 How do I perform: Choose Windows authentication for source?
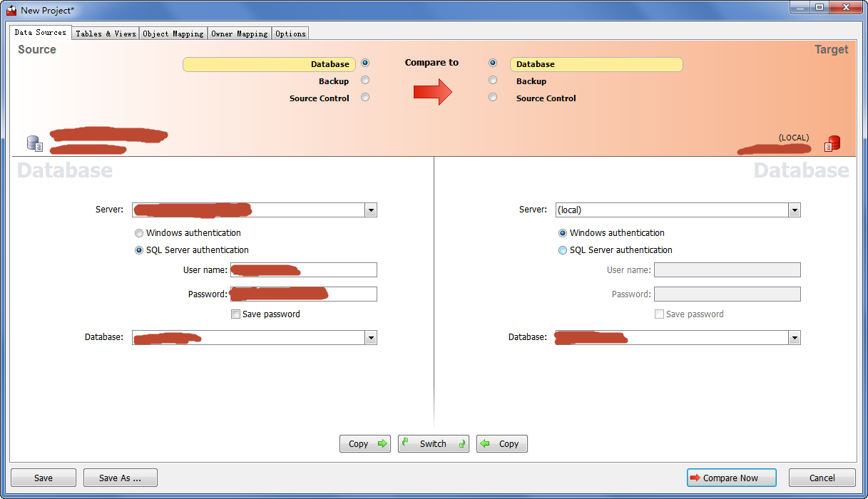click(x=139, y=233)
